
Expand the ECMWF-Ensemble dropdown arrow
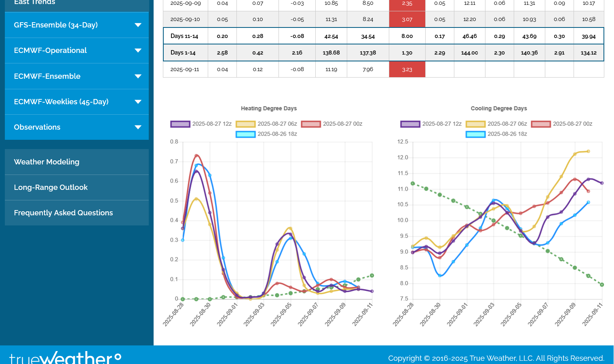coord(138,76)
